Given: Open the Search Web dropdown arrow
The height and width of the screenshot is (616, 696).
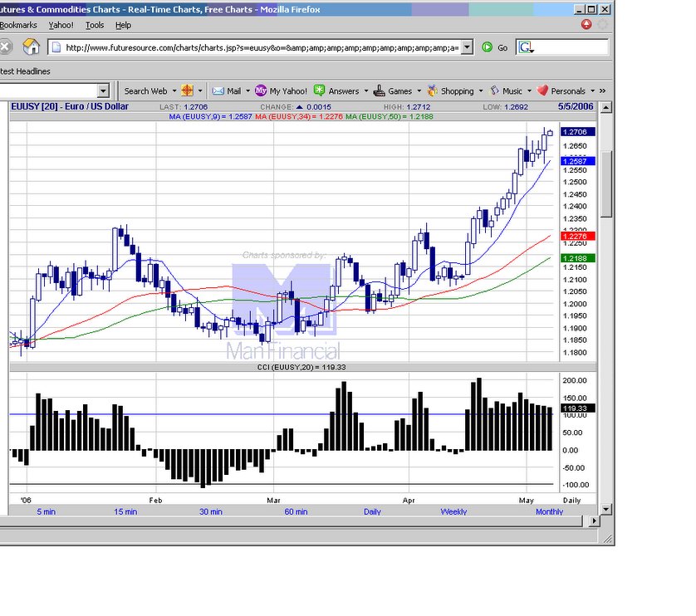Looking at the screenshot, I should tap(174, 91).
